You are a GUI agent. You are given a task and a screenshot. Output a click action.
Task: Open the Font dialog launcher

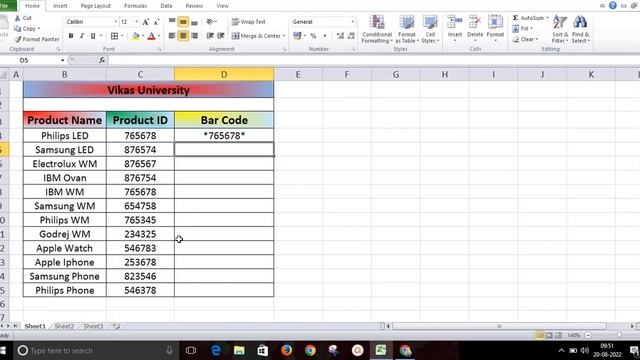pos(159,49)
